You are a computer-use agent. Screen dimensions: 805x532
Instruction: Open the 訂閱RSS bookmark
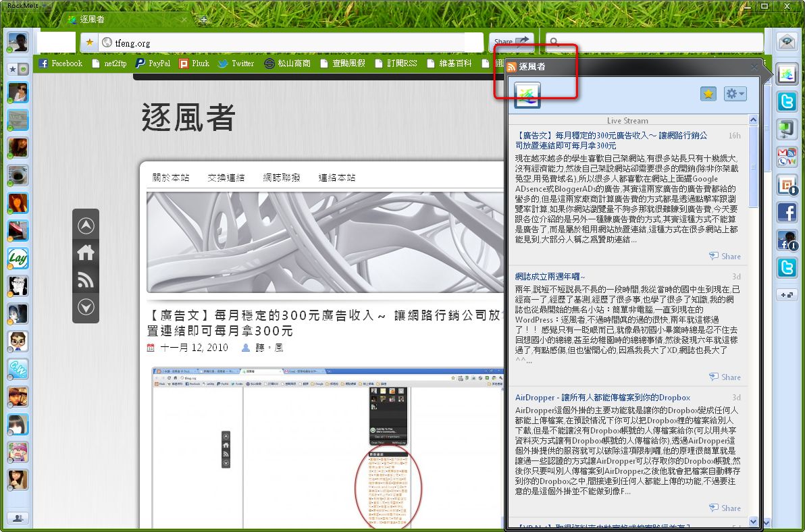click(x=396, y=63)
